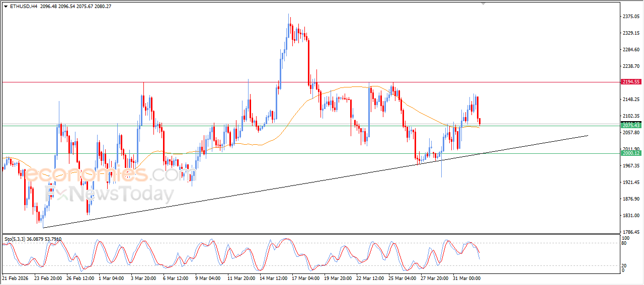This screenshot has width=644, height=285.
Task: Click the stochastic 80 level scale label
Action: pyautogui.click(x=624, y=243)
